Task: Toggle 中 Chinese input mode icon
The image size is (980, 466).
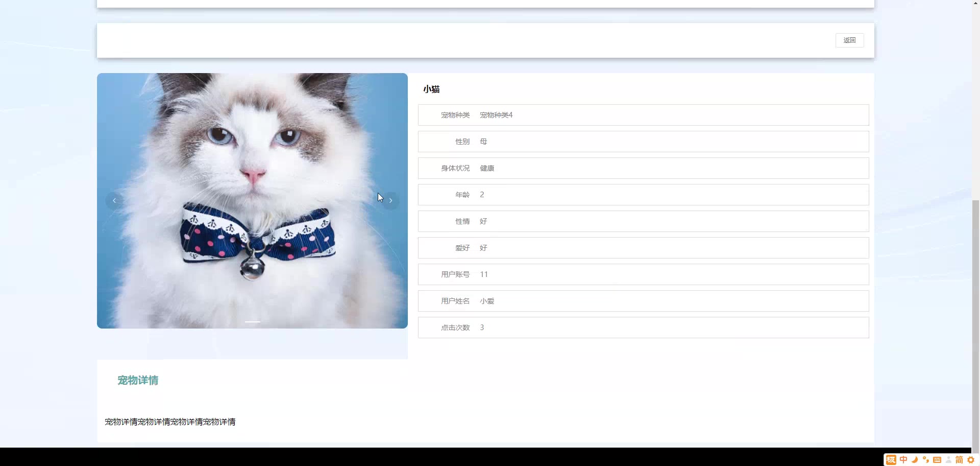Action: click(x=903, y=460)
